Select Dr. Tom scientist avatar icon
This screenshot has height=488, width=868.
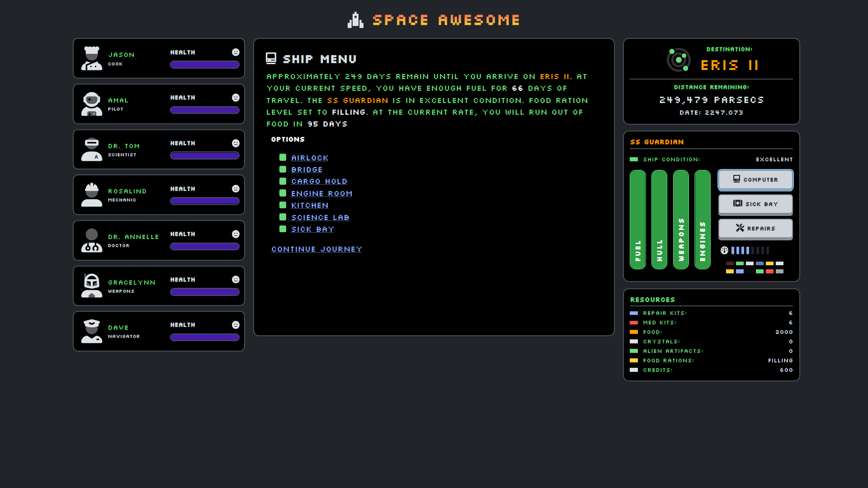tap(92, 150)
